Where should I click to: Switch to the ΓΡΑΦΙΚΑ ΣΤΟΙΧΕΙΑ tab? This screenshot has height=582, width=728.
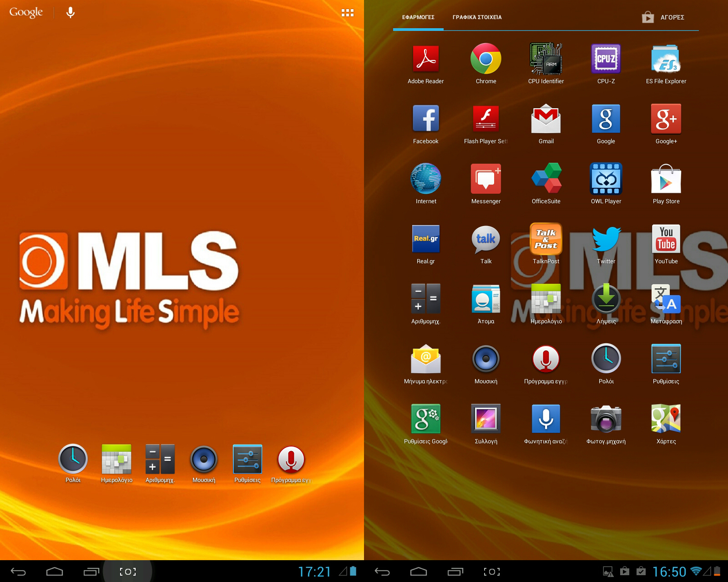[x=477, y=17]
